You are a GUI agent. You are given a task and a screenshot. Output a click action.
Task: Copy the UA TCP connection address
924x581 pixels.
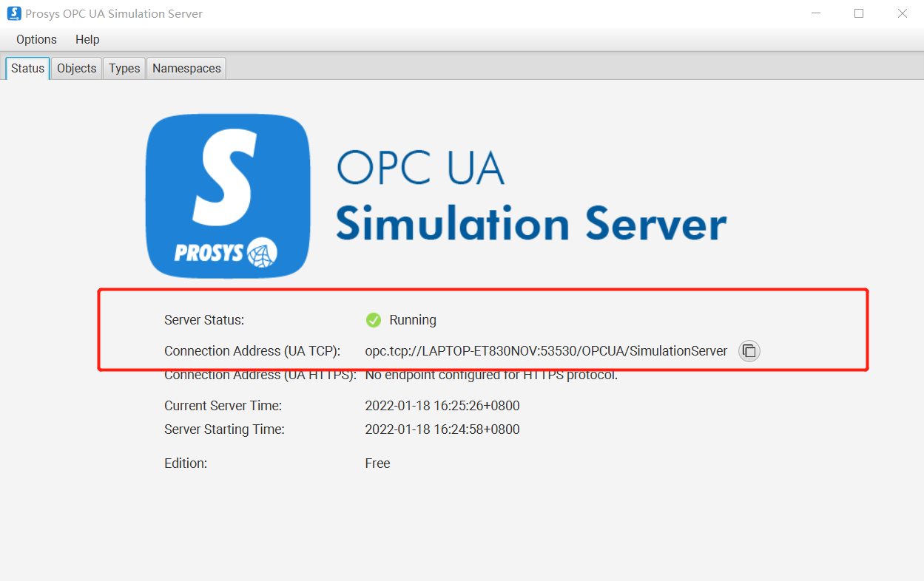(x=749, y=351)
